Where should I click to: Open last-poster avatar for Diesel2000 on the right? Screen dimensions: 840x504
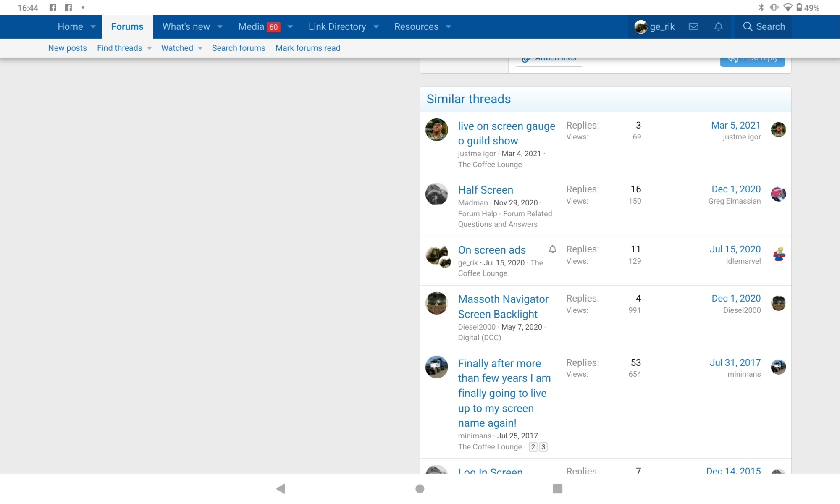(x=778, y=303)
